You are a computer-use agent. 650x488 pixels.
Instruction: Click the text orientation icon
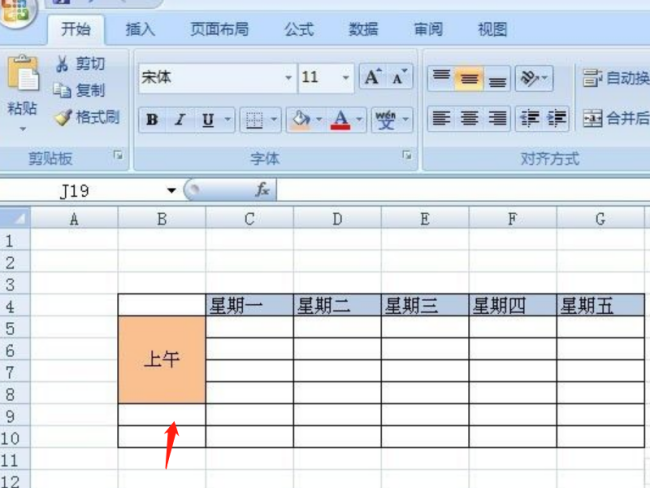[529, 78]
